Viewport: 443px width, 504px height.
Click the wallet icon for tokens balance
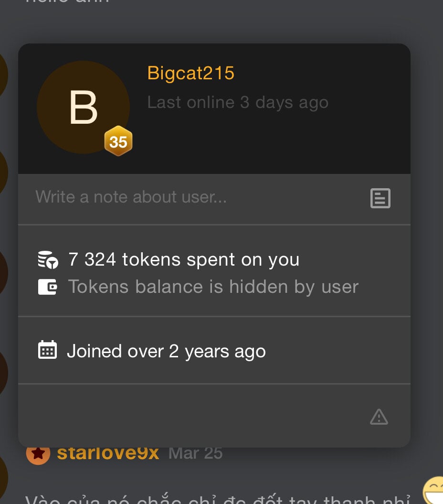tap(48, 287)
